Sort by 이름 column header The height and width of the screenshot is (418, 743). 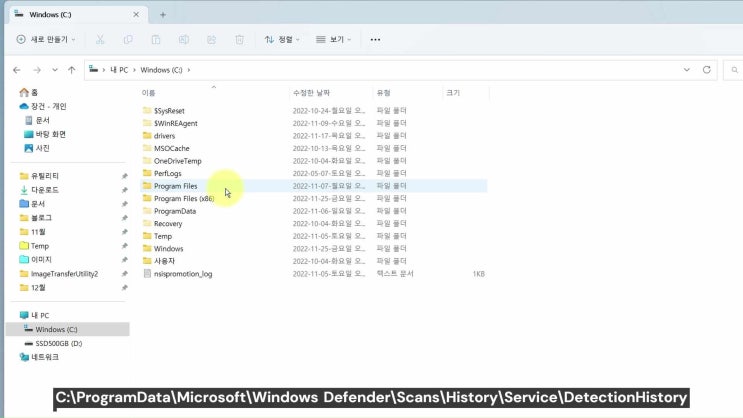click(x=148, y=93)
